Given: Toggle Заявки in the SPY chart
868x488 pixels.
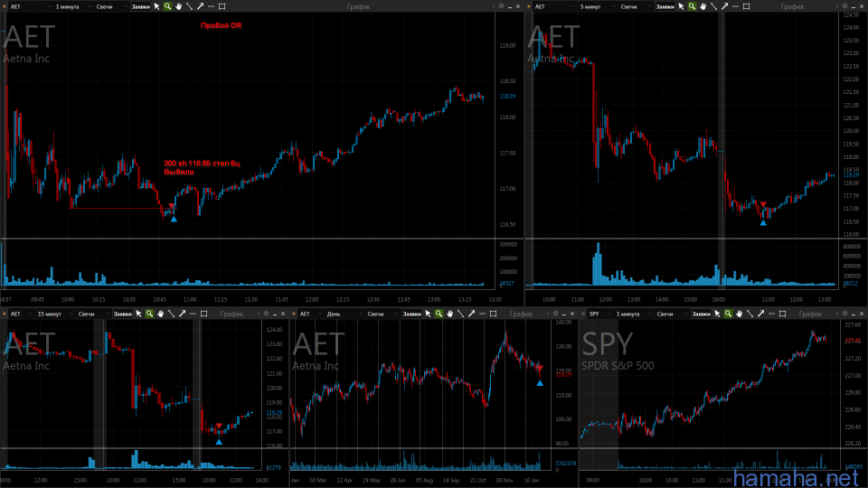Looking at the screenshot, I should (702, 314).
